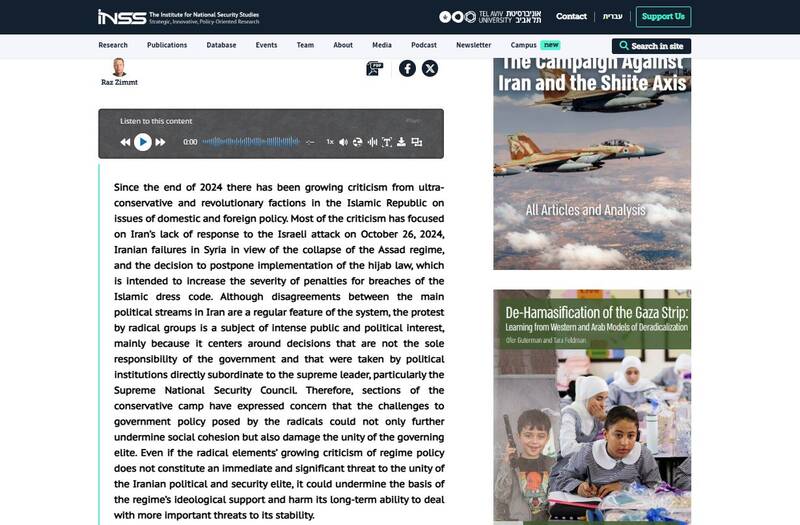
Task: Change the 1x playback speed
Action: (330, 142)
